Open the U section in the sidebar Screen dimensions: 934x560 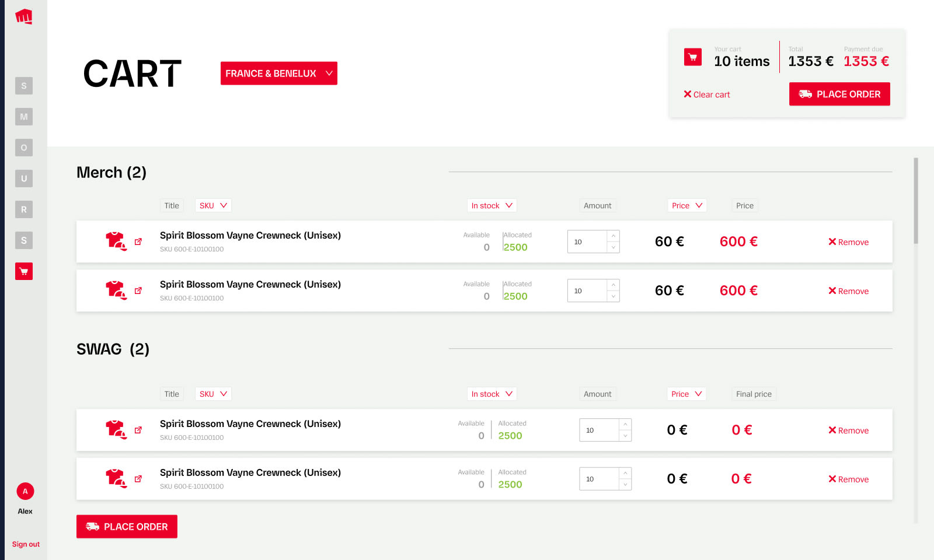24,178
